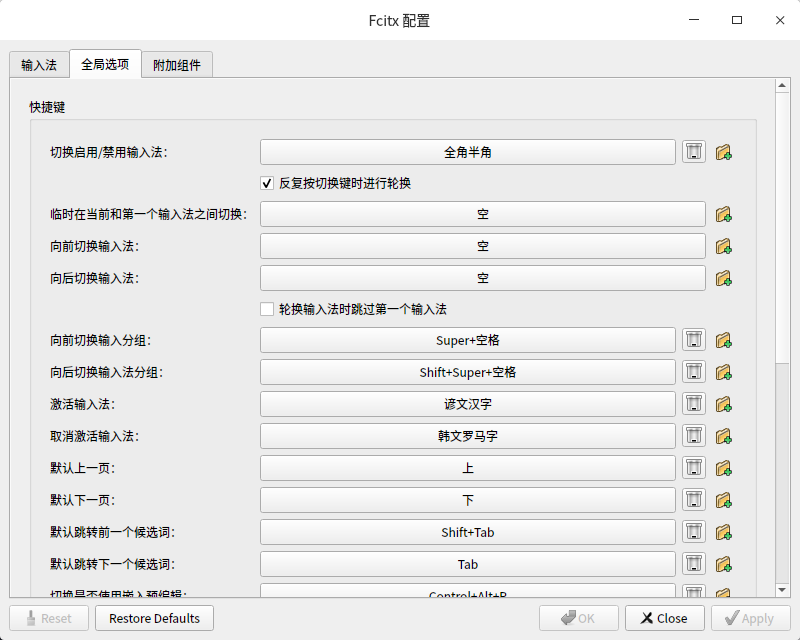Click folder-plus icon in 默认下一页 row
This screenshot has width=800, height=640.
coord(723,500)
